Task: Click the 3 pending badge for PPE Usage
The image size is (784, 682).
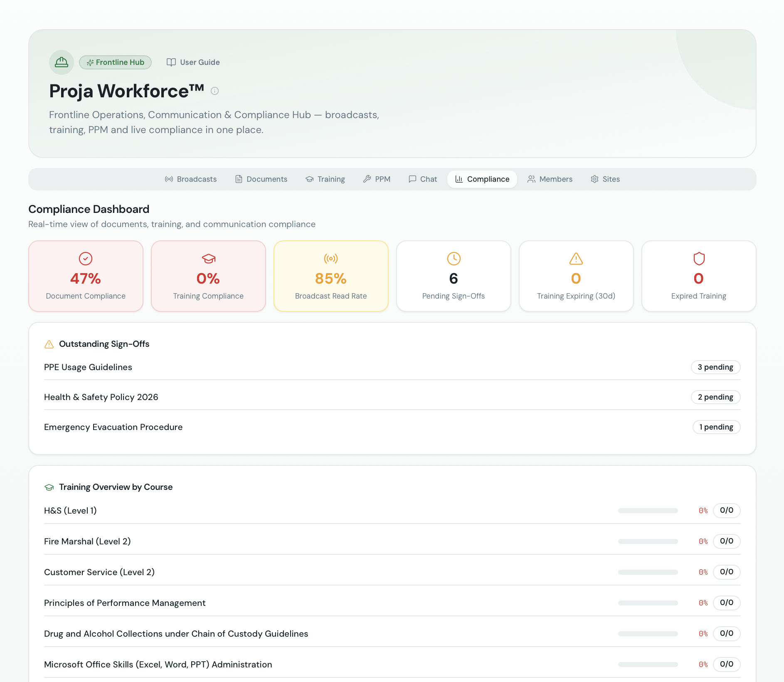Action: point(715,367)
